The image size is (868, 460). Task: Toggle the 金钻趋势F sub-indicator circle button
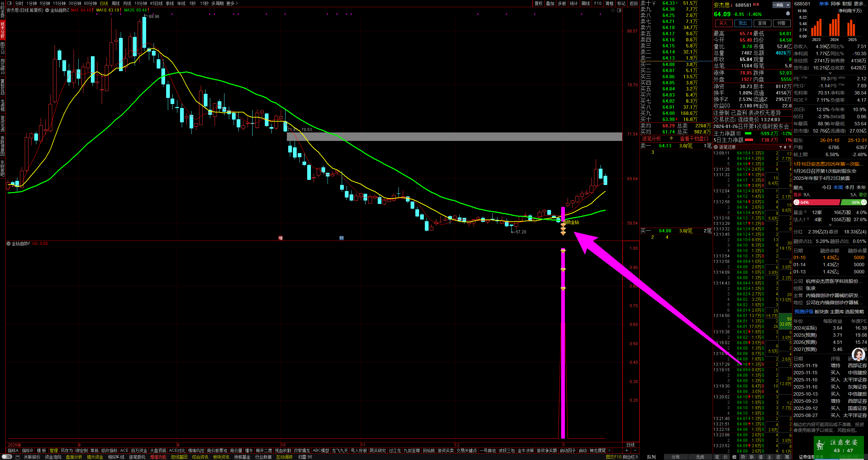(x=8, y=244)
